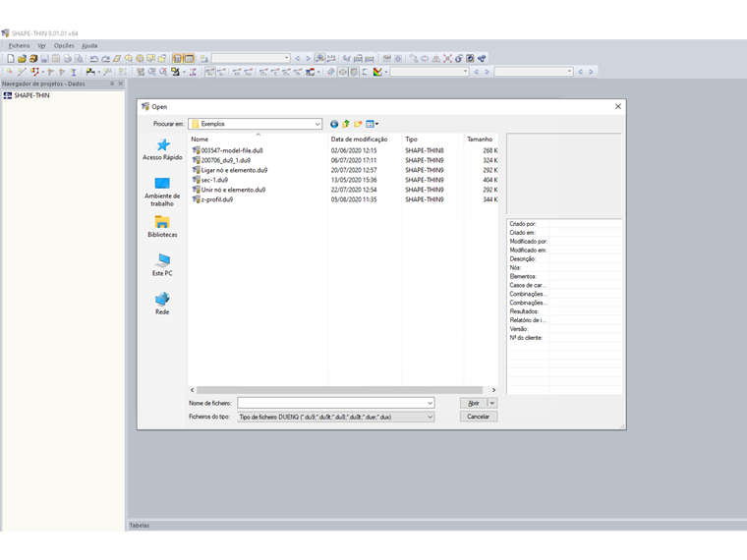Click the color results panel icon

point(377,72)
